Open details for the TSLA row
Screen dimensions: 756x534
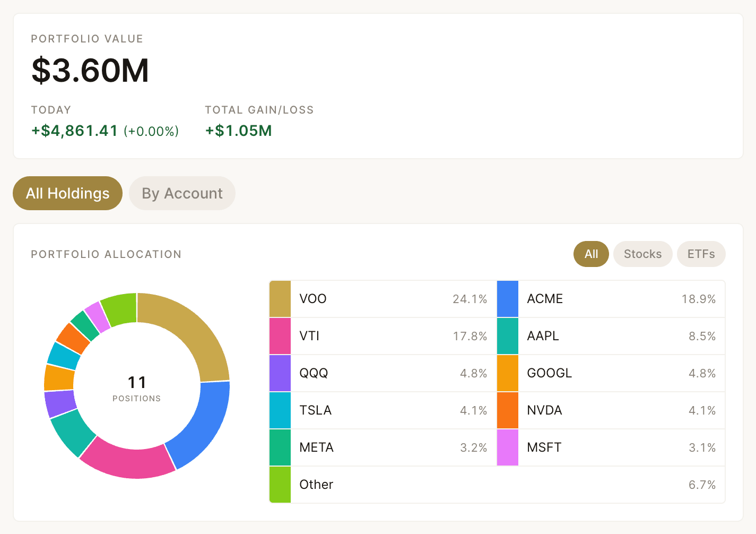382,410
